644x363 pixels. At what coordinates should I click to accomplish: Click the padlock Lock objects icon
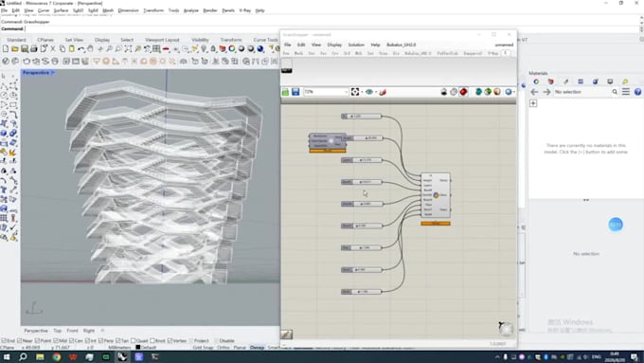click(213, 49)
